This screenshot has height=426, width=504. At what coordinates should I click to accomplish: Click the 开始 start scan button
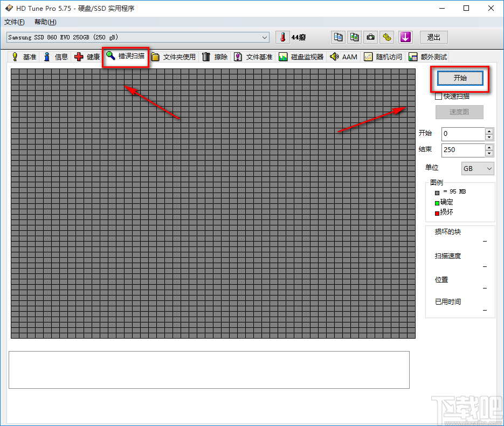point(460,78)
